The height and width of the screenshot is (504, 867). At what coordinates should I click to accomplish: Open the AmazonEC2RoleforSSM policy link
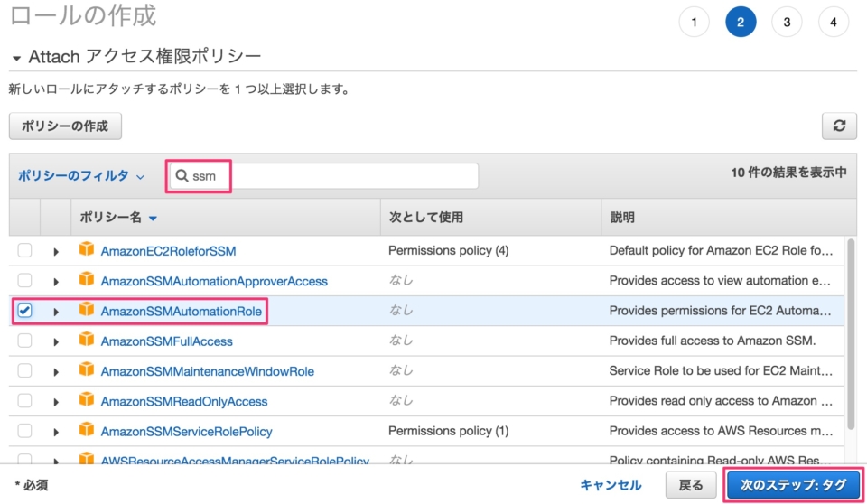[x=168, y=250]
